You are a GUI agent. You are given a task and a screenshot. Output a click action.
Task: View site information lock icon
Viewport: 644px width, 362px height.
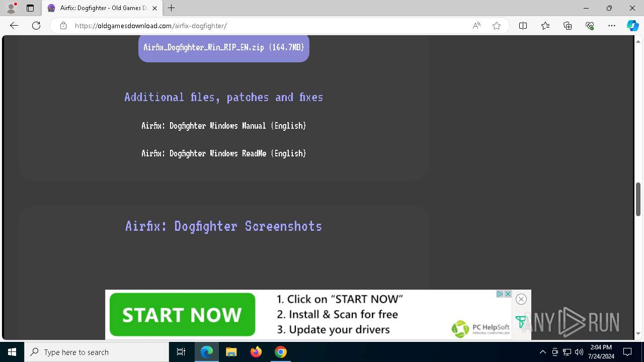[63, 26]
